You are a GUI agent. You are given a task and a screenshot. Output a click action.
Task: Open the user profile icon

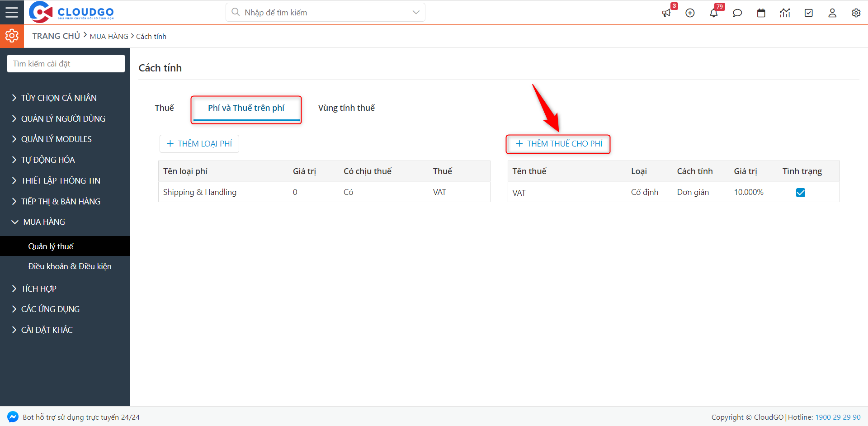coord(832,13)
